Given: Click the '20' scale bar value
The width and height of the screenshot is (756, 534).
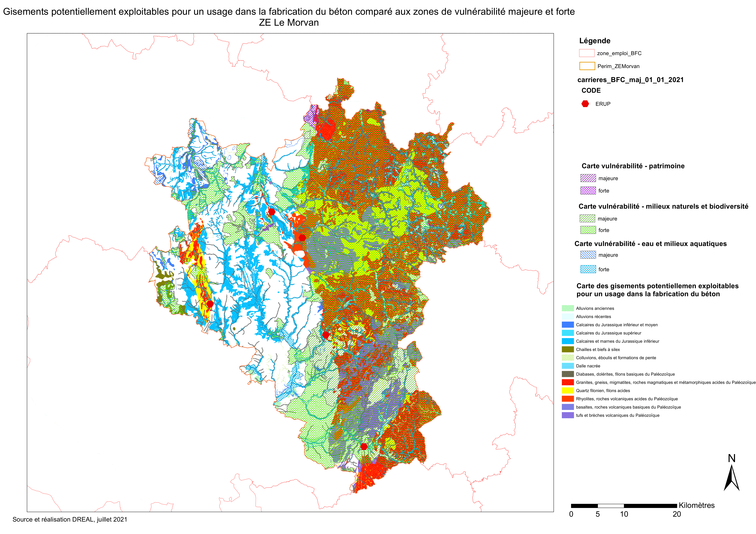Looking at the screenshot, I should pyautogui.click(x=677, y=514).
